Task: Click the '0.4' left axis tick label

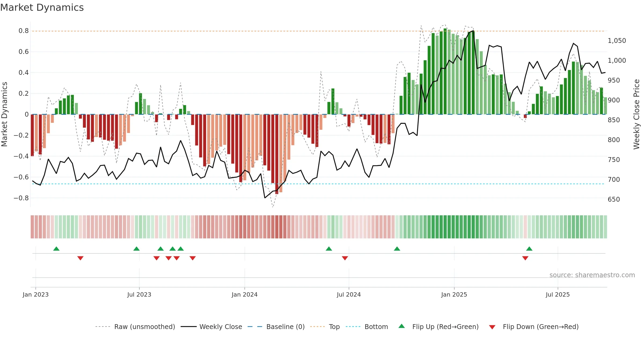Action: [x=24, y=73]
